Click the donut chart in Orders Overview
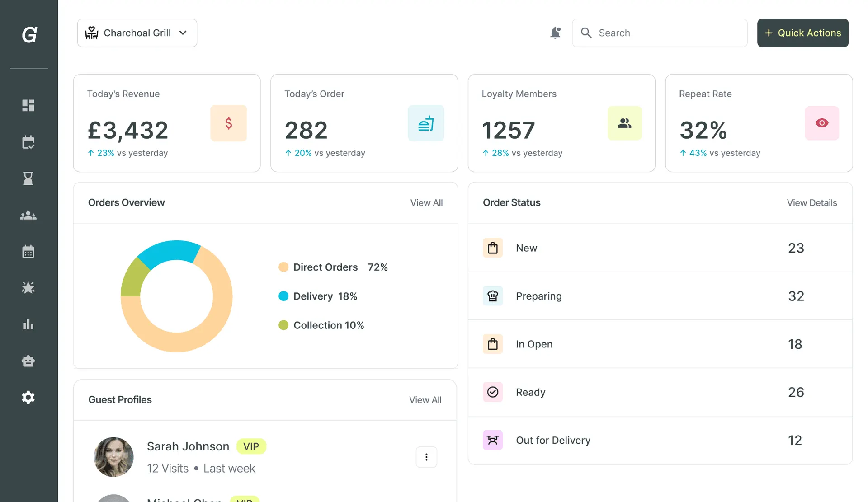868x502 pixels. click(177, 296)
